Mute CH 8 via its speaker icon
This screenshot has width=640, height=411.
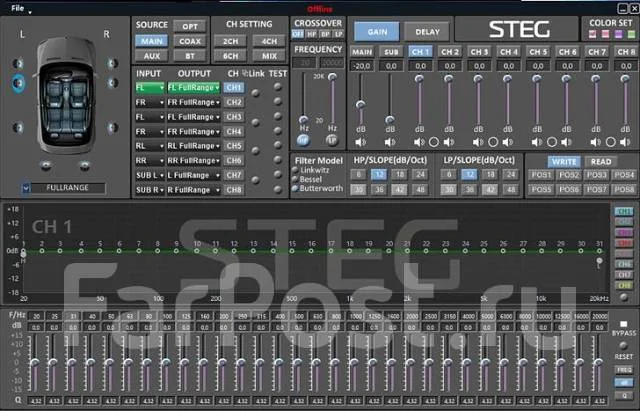625,142
